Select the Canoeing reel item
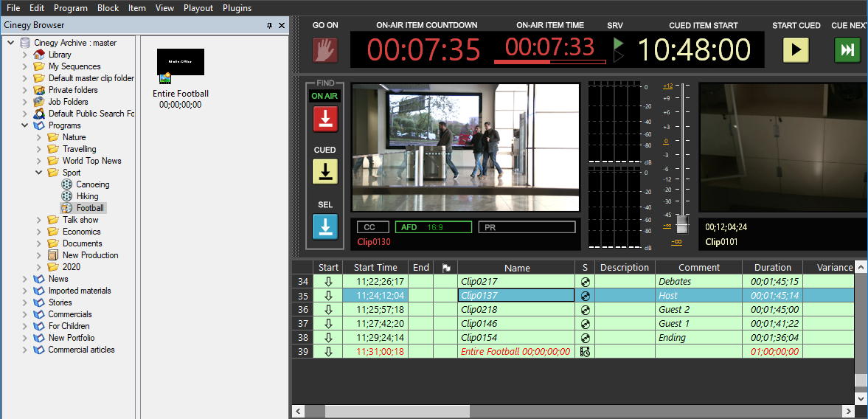The image size is (868, 419). click(92, 184)
